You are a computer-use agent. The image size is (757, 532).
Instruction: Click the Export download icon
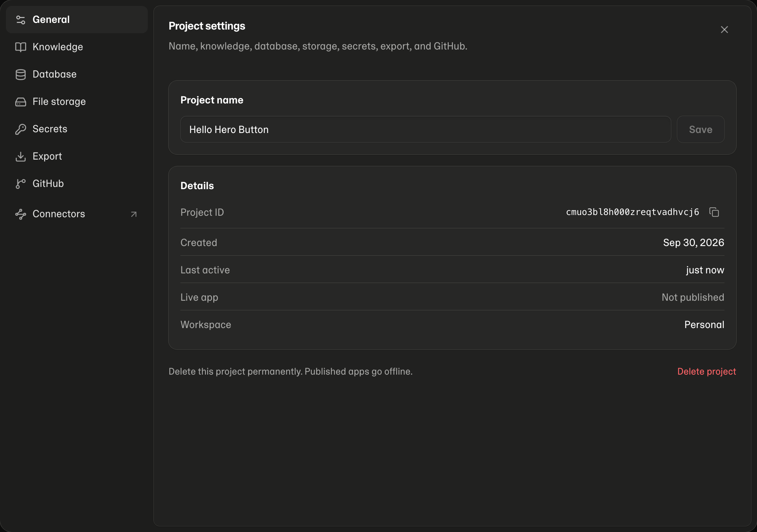pyautogui.click(x=21, y=156)
